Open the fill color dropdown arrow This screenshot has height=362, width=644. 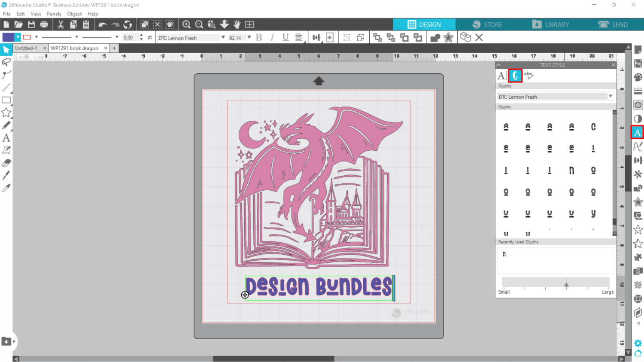[x=18, y=37]
